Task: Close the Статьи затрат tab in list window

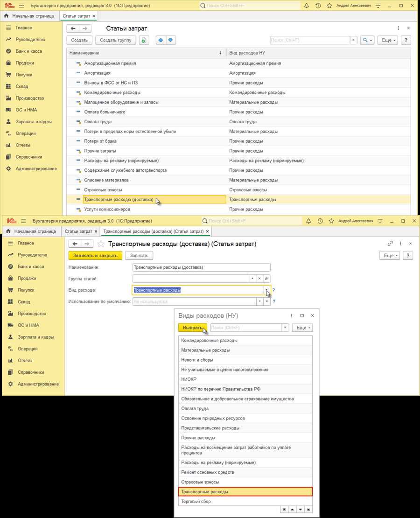Action: [94, 16]
